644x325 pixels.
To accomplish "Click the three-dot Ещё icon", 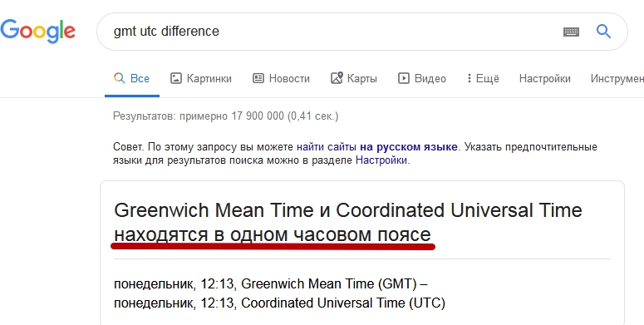I will pos(469,78).
